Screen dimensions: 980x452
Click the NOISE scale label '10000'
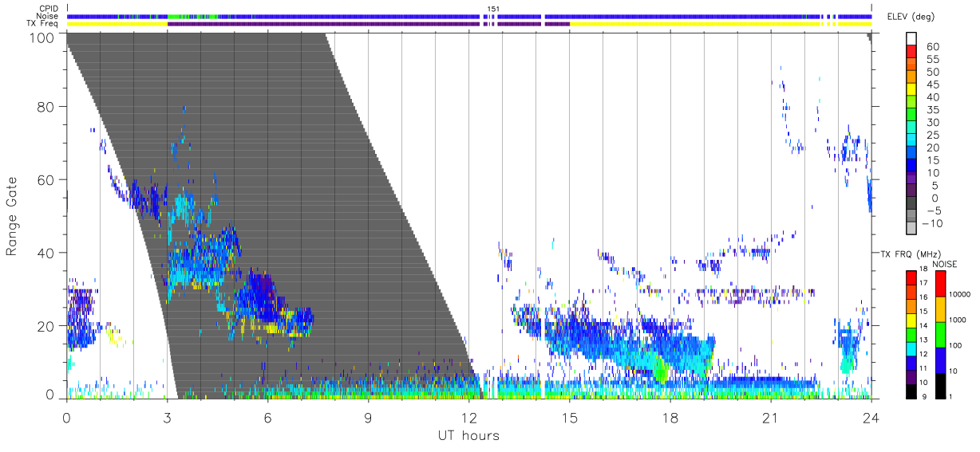(960, 296)
